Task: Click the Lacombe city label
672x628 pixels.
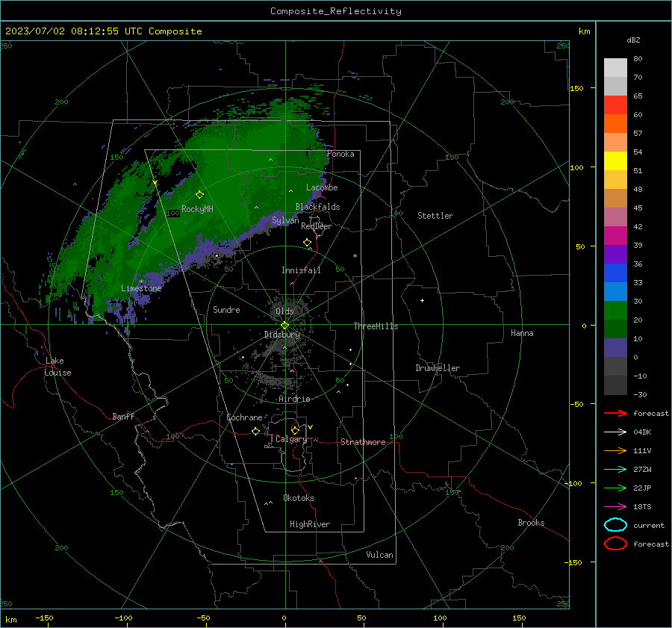Action: tap(322, 187)
